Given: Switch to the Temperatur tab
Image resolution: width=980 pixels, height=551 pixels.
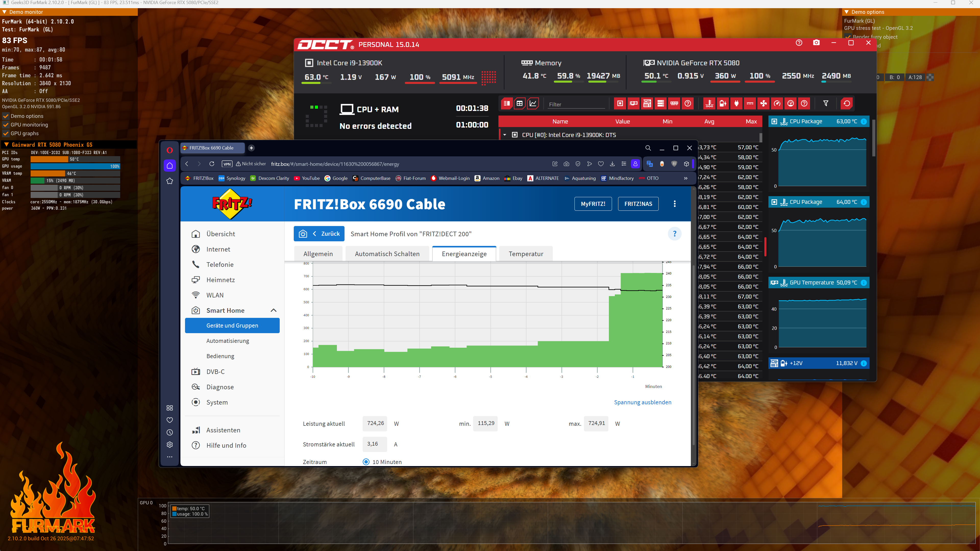Looking at the screenshot, I should [x=526, y=254].
